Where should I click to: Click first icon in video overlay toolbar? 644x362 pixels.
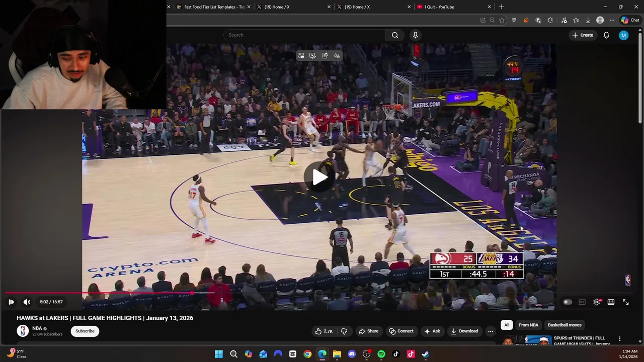301,56
